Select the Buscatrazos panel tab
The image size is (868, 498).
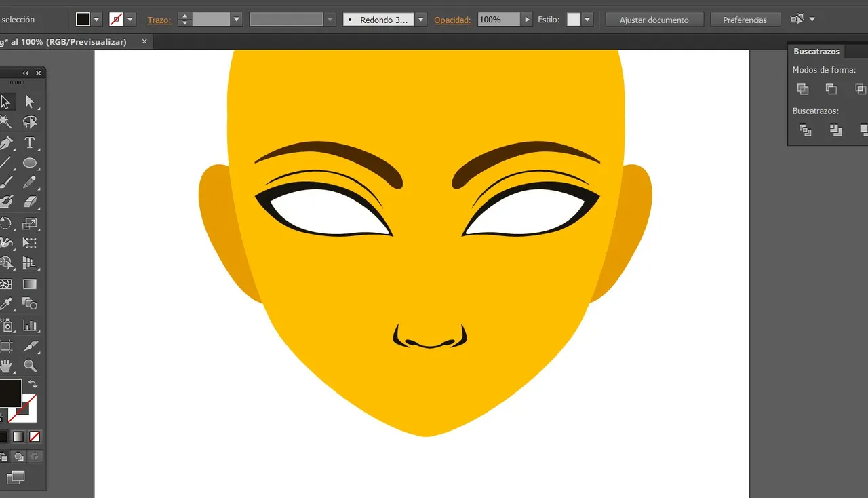tap(816, 52)
